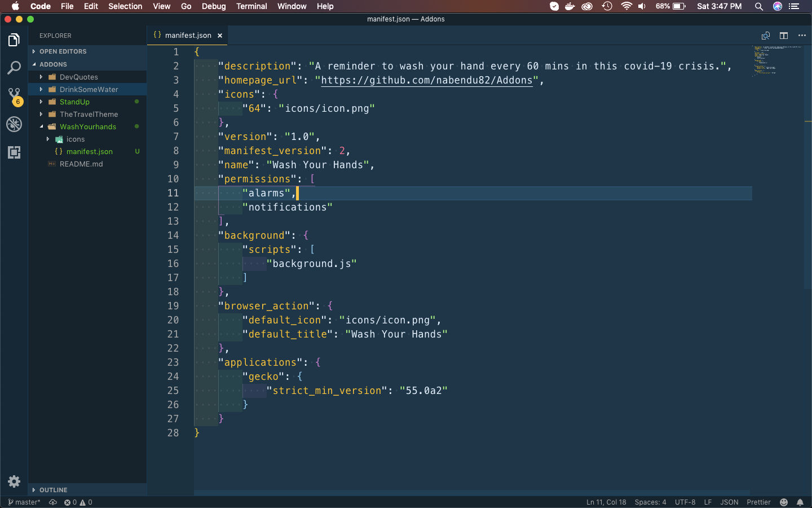Open the editor More Actions ellipsis
The width and height of the screenshot is (812, 508).
802,36
